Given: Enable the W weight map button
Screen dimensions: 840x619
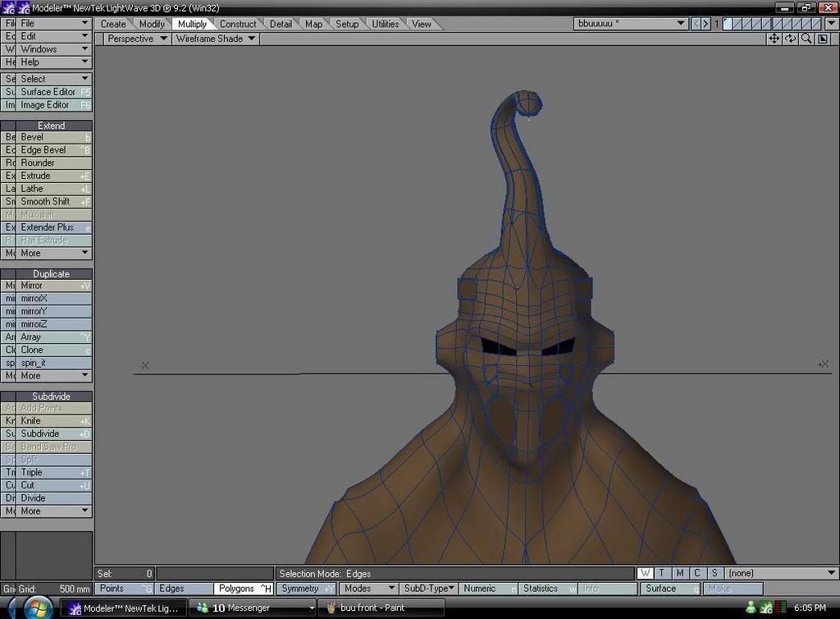Looking at the screenshot, I should point(645,573).
